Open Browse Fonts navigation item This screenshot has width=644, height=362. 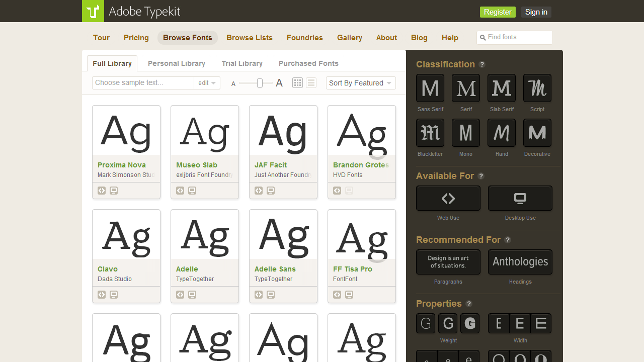[188, 38]
